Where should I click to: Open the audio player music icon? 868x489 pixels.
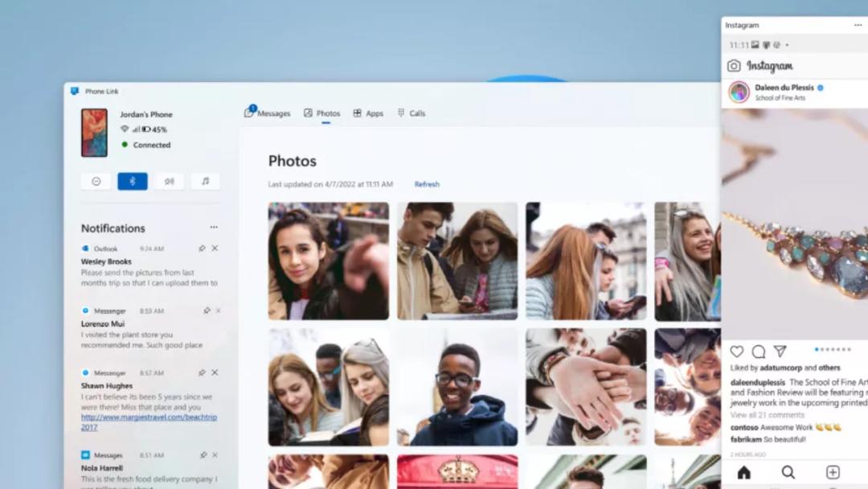[206, 182]
